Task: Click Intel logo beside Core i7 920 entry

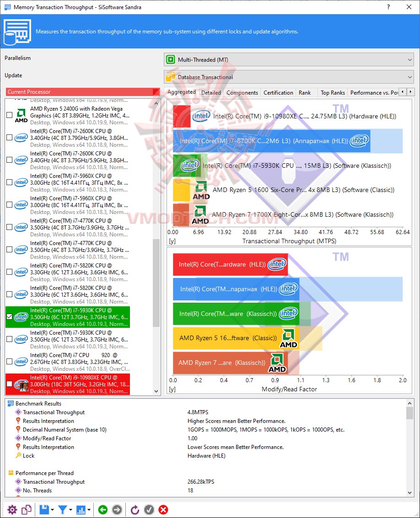Action: (21, 361)
